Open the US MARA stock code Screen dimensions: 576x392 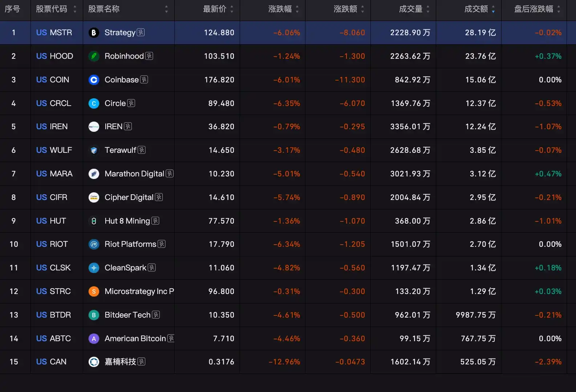point(54,174)
